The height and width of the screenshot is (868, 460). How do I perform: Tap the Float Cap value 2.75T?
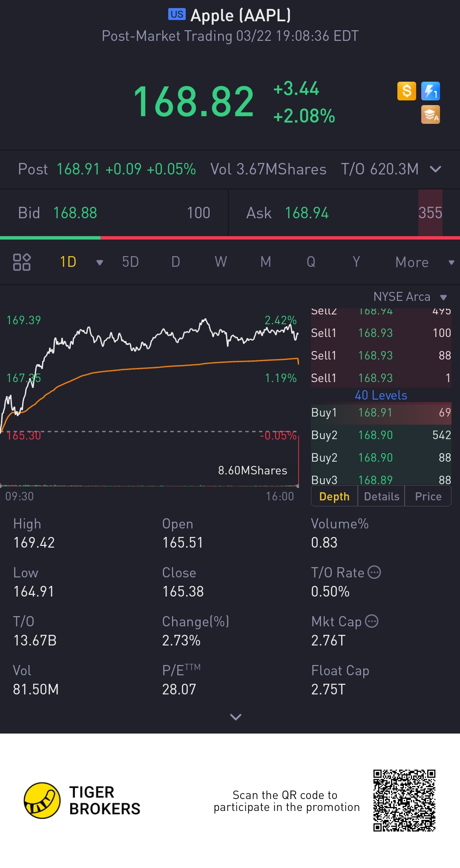click(x=328, y=690)
